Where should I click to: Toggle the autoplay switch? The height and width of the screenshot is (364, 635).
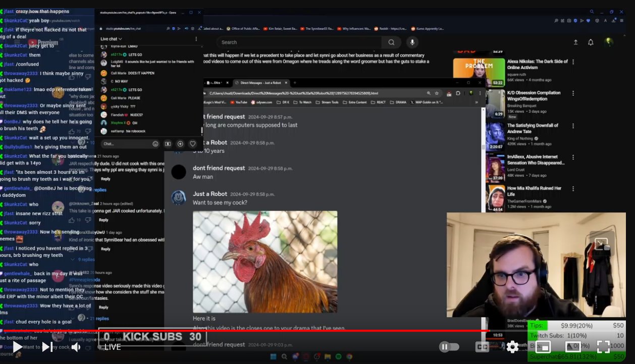(450, 347)
